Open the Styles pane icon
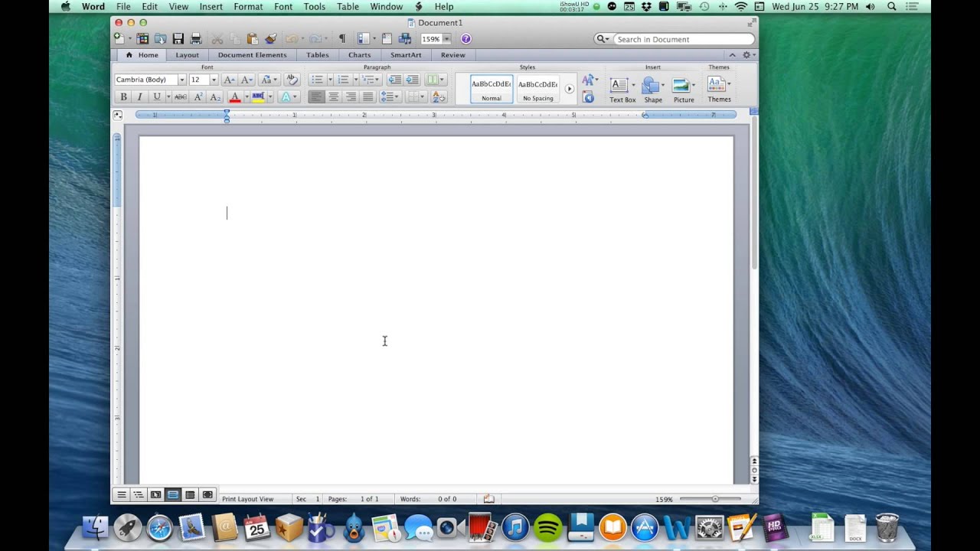 (588, 96)
